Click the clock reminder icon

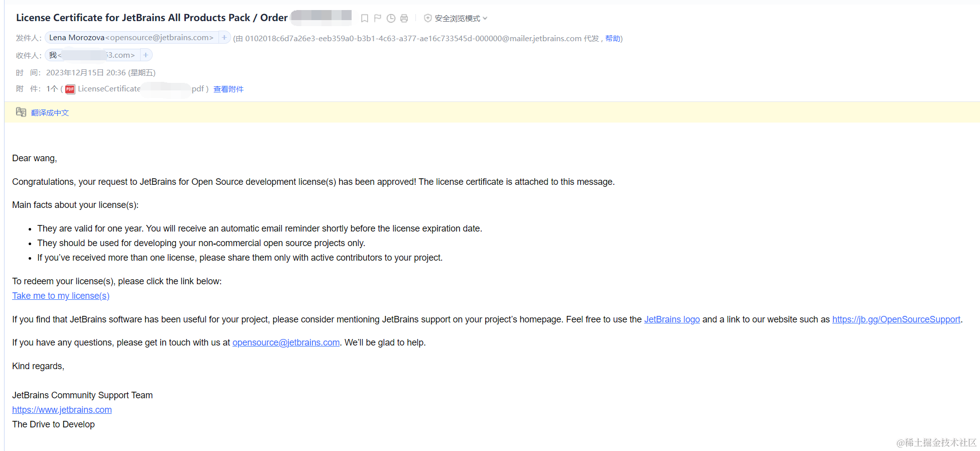click(391, 19)
